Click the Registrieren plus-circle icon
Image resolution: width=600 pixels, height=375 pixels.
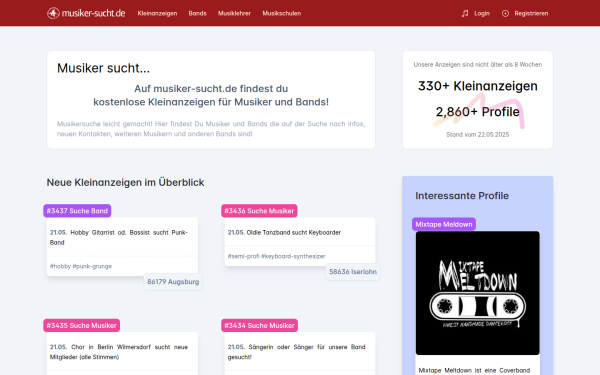coord(505,13)
